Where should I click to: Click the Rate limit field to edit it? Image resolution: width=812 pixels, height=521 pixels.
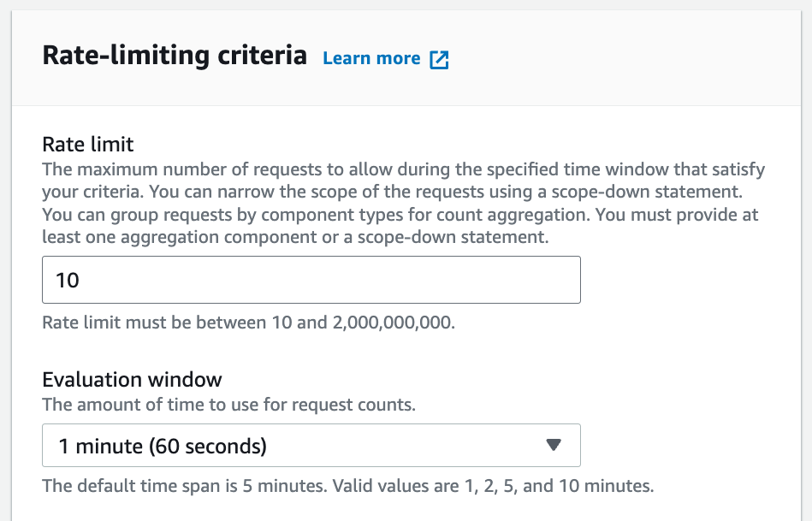coord(311,279)
